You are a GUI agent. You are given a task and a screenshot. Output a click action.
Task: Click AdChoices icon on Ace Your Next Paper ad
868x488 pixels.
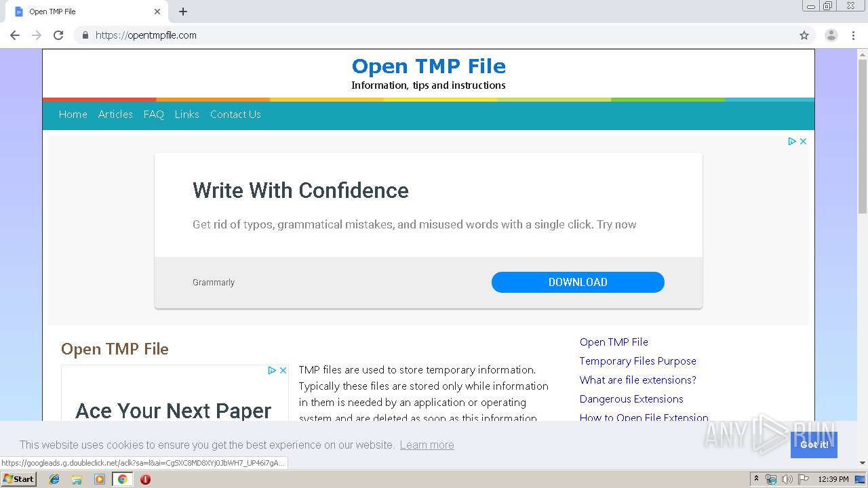pos(271,370)
